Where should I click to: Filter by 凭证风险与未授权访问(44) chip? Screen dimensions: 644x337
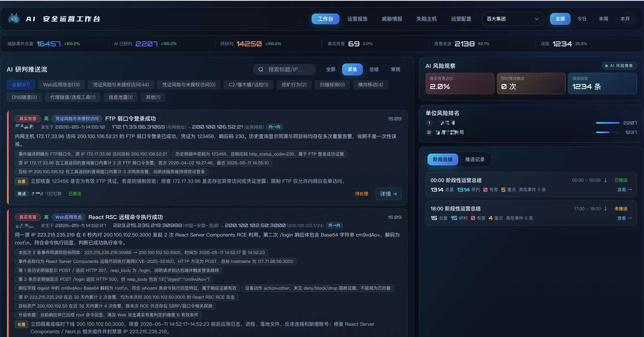[x=121, y=85]
